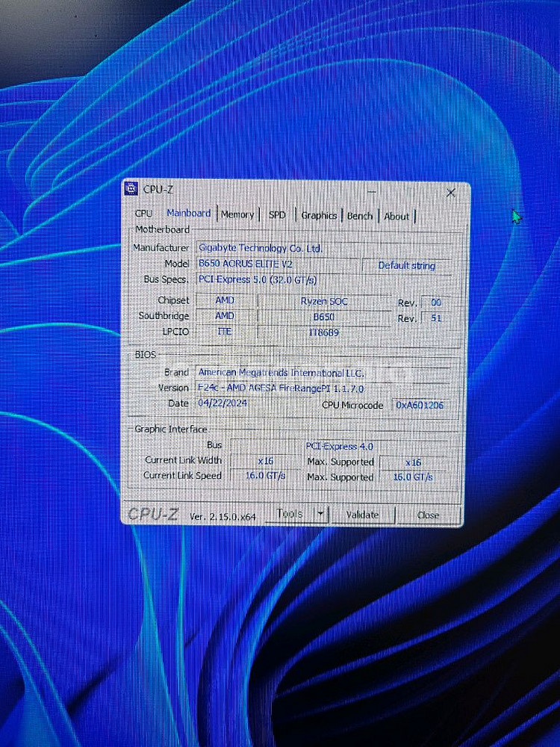This screenshot has width=560, height=747.
Task: Switch to the CPU tab
Action: coord(143,214)
